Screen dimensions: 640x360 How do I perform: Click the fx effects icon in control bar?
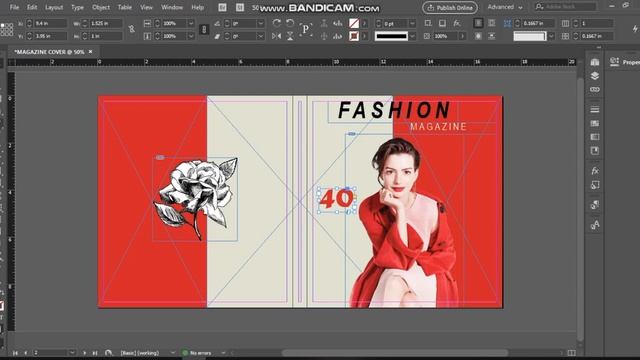[457, 24]
